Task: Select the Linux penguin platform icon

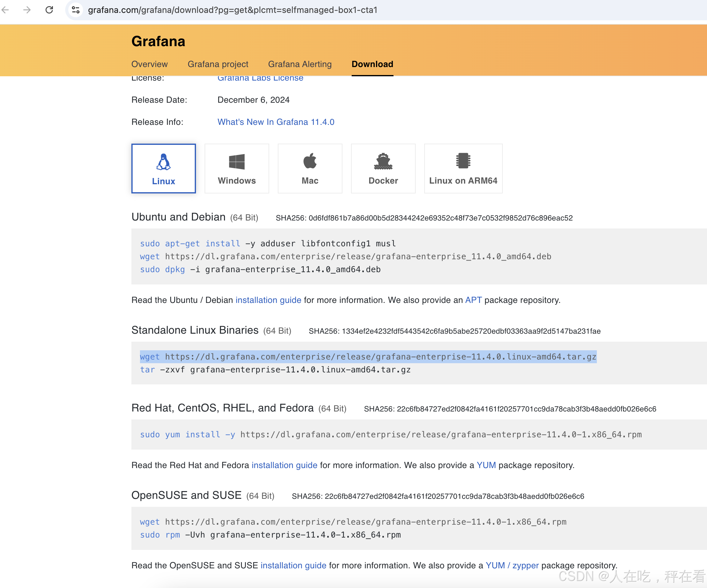Action: pos(163,162)
